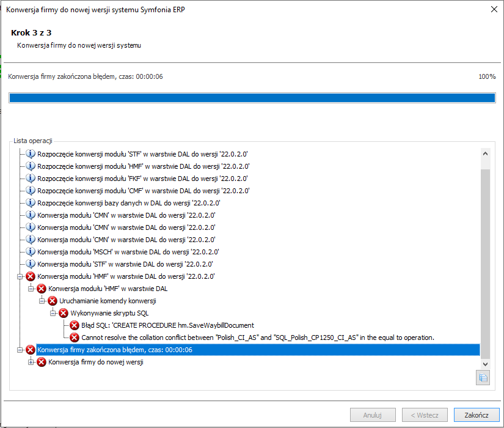The image size is (504, 428).
Task: Click the blue conversion progress bar
Action: tap(252, 98)
